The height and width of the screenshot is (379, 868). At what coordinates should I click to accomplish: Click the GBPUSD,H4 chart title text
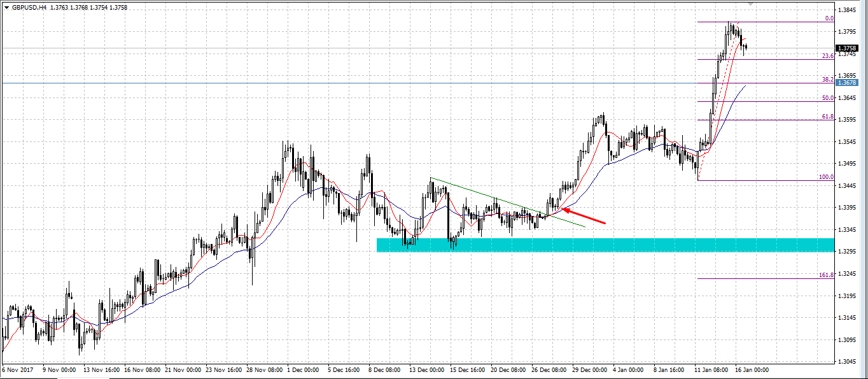pyautogui.click(x=29, y=7)
